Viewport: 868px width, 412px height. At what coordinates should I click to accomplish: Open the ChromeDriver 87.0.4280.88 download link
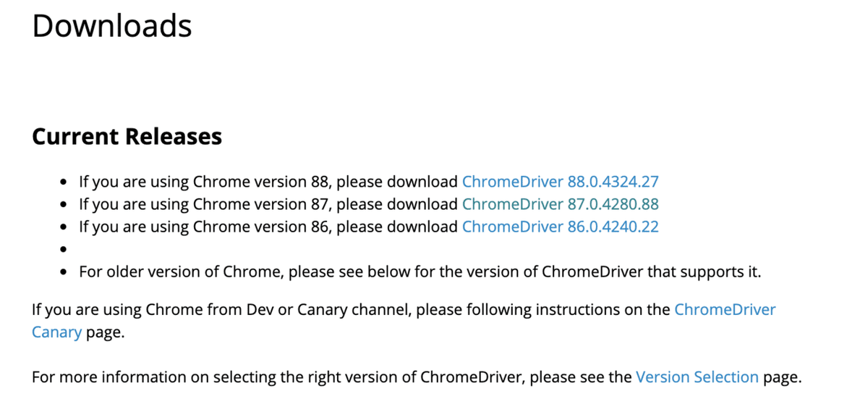tap(561, 204)
